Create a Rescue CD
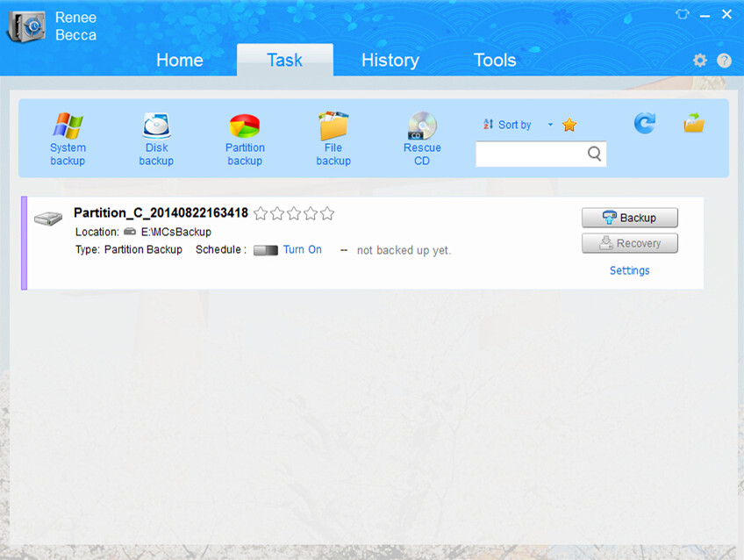Viewport: 744px width, 560px height. pos(422,139)
